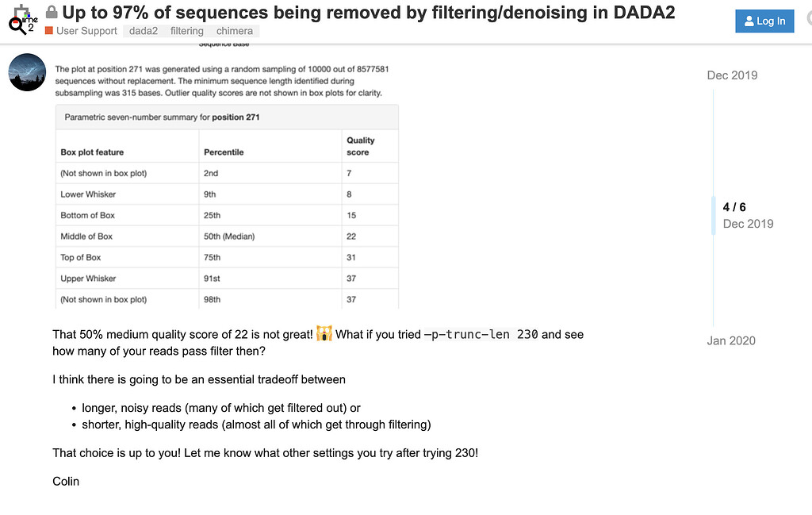Click the quality score summary table image
812x515 pixels.
[x=228, y=209]
